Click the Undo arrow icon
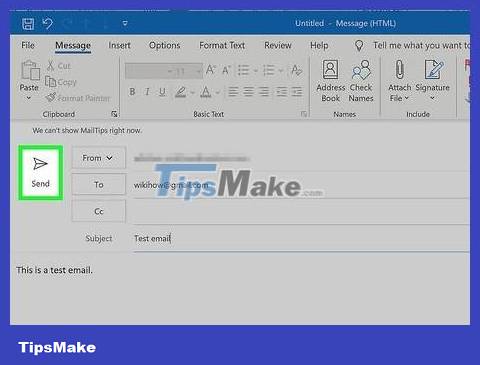Image resolution: width=480 pixels, height=365 pixels. click(48, 24)
